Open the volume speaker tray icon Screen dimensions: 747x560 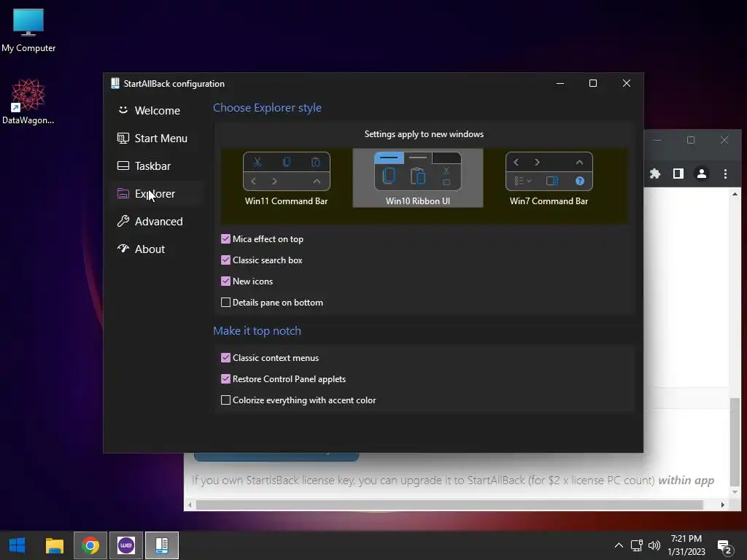[654, 545]
